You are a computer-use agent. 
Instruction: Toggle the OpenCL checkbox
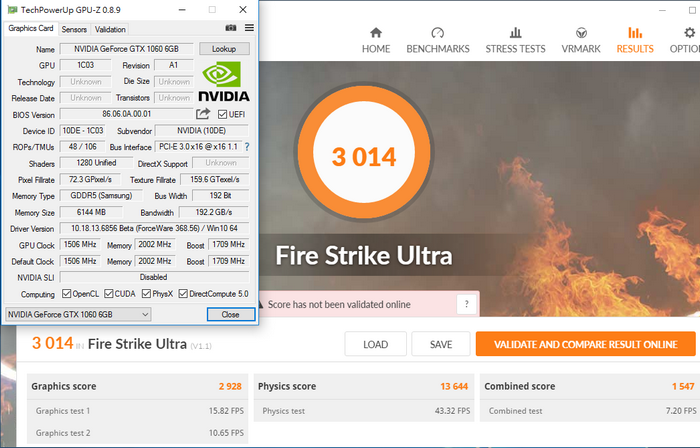pyautogui.click(x=67, y=294)
